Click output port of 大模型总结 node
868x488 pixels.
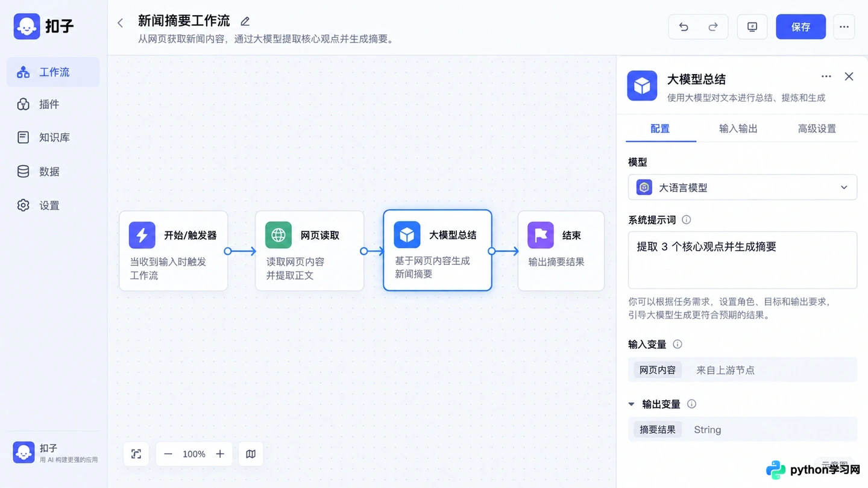pos(492,251)
